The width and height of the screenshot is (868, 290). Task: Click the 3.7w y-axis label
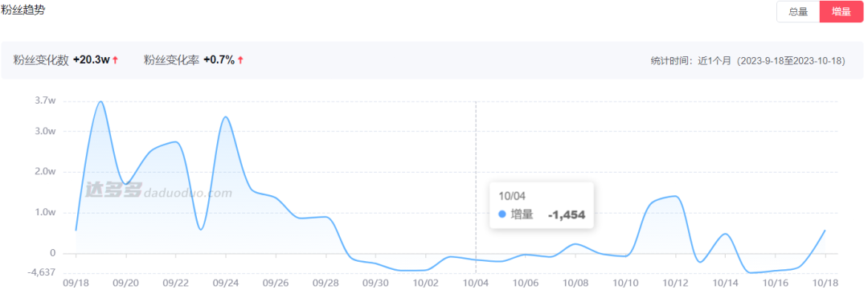(45, 100)
